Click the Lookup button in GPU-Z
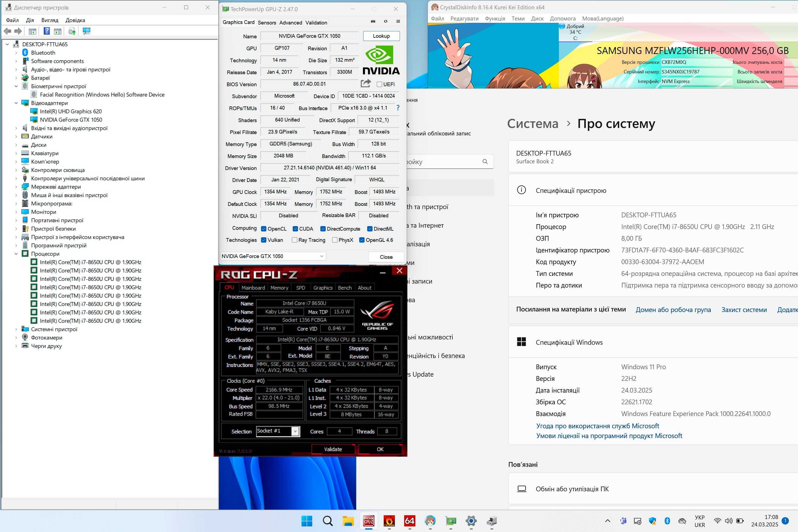The height and width of the screenshot is (532, 798). tap(381, 36)
